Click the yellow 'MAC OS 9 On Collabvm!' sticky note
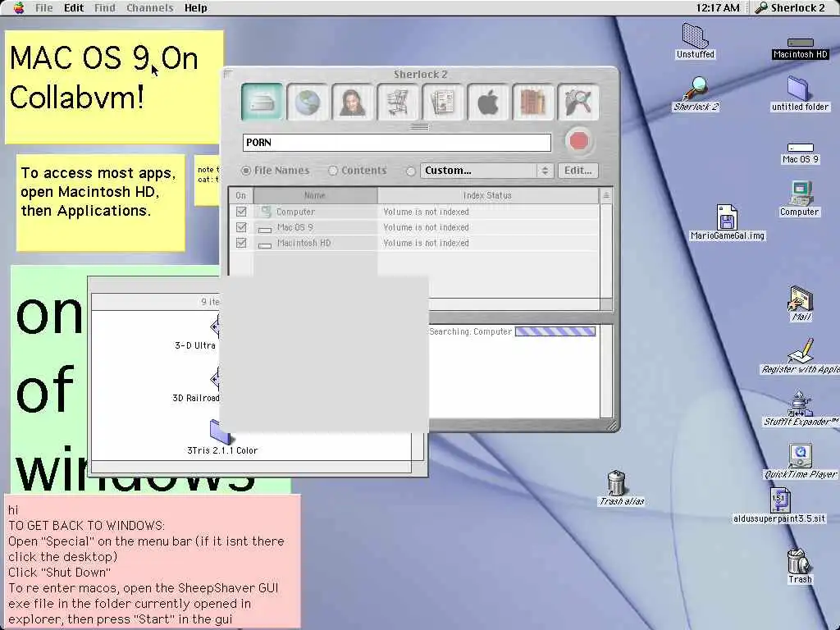Image resolution: width=840 pixels, height=630 pixels. click(112, 85)
